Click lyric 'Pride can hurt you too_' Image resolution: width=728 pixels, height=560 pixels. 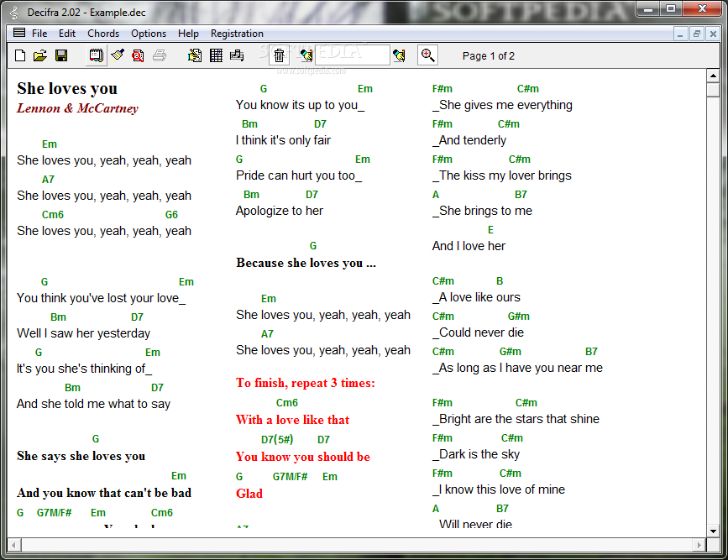pos(299,175)
